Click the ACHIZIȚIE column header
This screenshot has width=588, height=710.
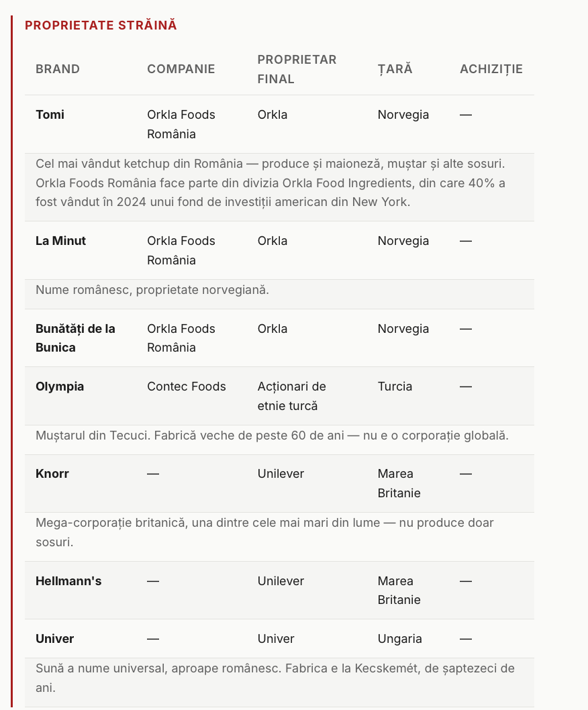[491, 69]
